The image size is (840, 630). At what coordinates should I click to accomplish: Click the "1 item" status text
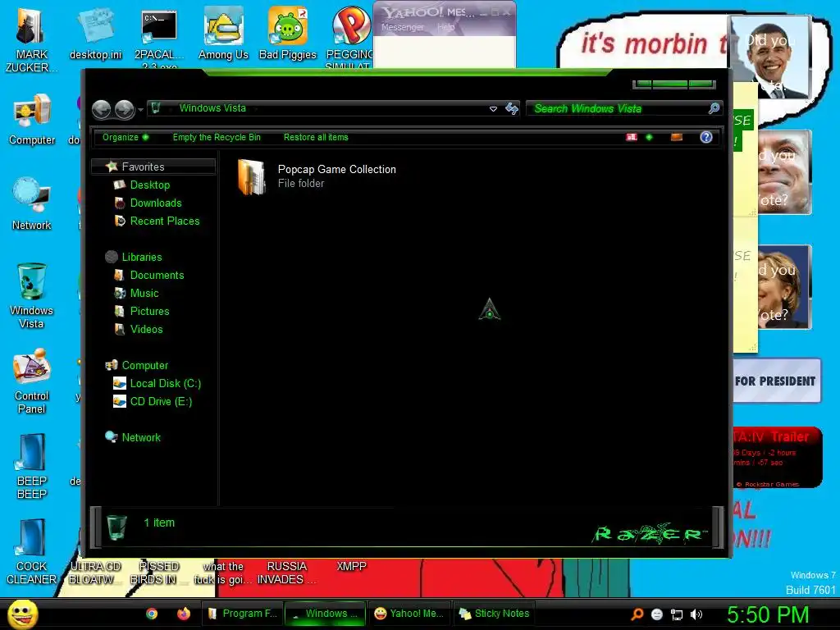159,523
